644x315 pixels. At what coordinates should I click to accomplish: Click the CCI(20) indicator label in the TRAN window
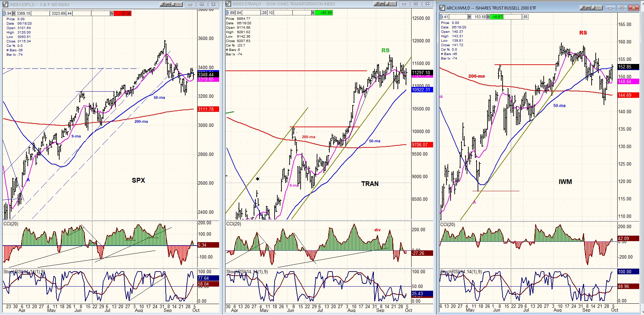click(x=233, y=224)
